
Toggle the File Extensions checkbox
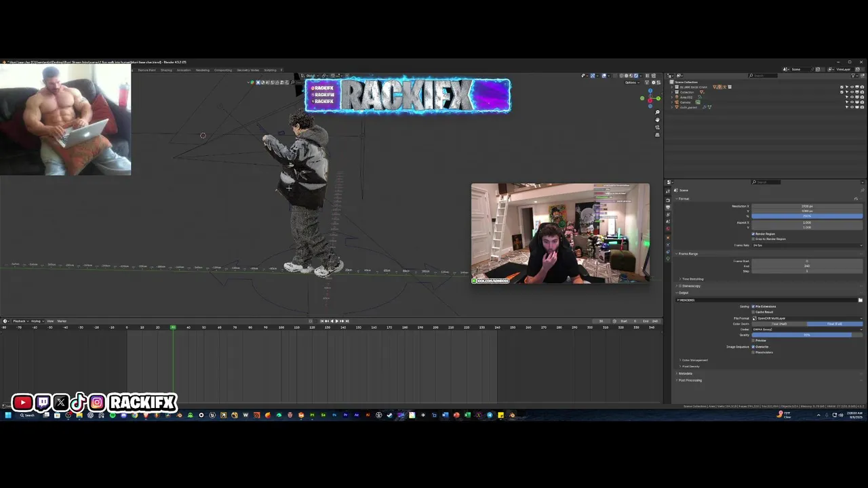[753, 306]
